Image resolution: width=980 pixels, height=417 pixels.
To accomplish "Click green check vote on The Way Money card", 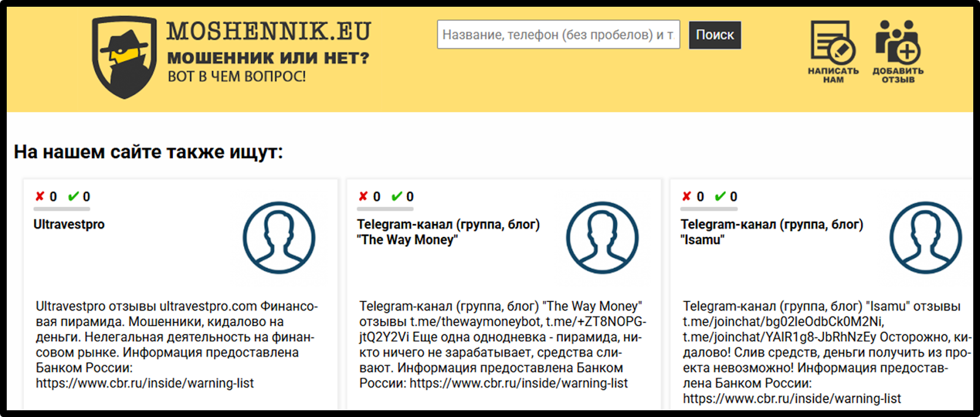I will click(397, 197).
